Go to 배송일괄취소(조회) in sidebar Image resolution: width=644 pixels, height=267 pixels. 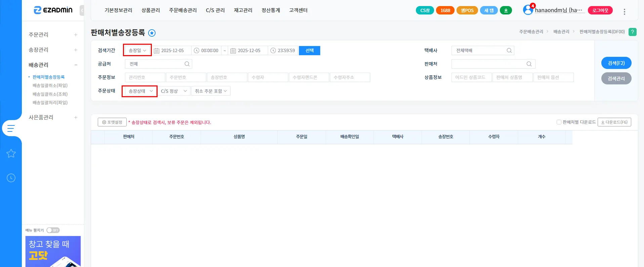click(x=50, y=94)
